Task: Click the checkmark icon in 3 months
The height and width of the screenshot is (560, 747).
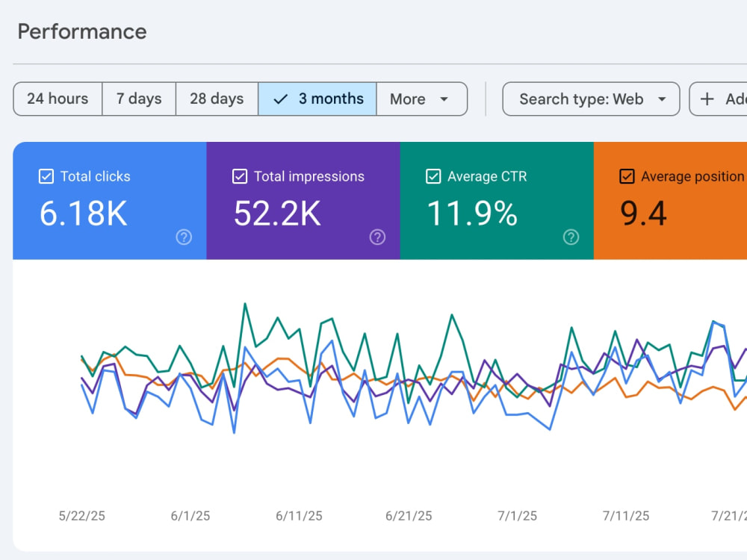Action: click(x=281, y=99)
